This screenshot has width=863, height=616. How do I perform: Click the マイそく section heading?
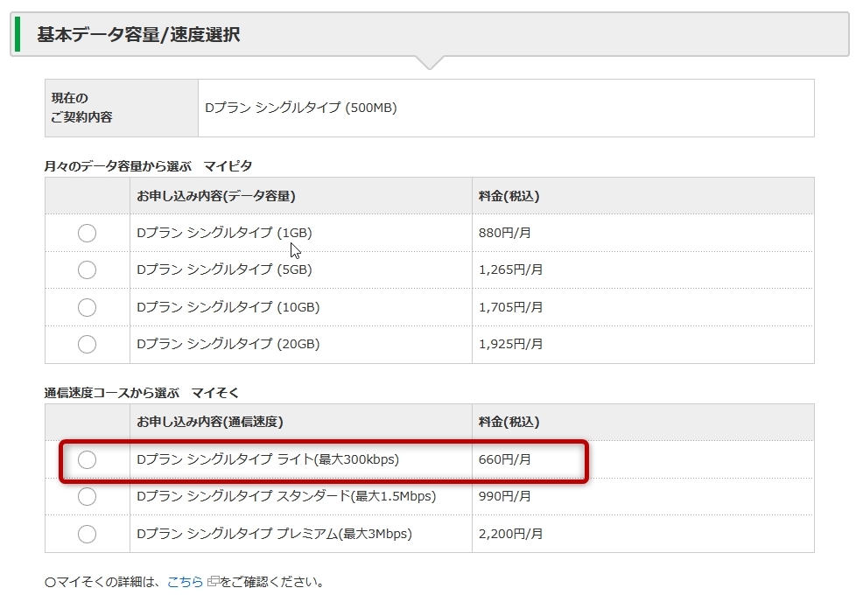pos(214,393)
